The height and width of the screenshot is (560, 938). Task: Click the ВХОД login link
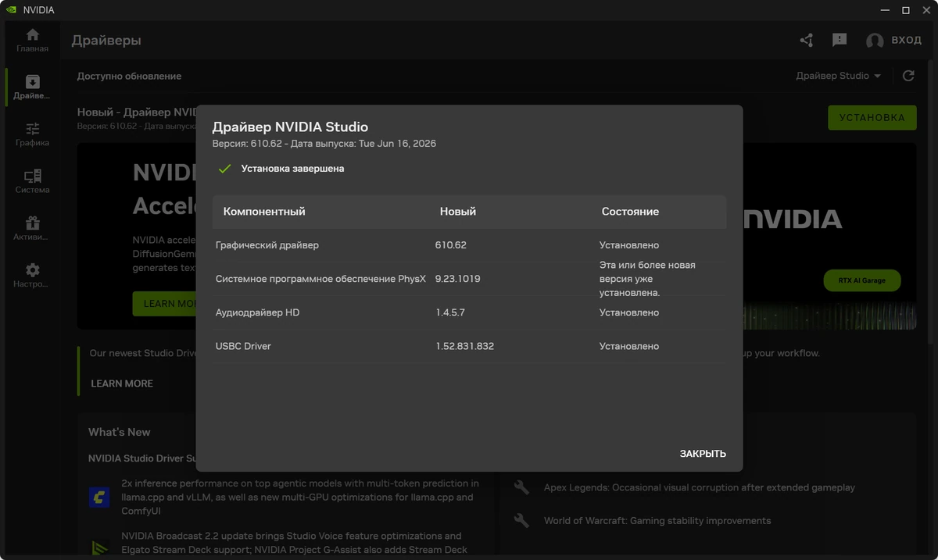(x=907, y=41)
